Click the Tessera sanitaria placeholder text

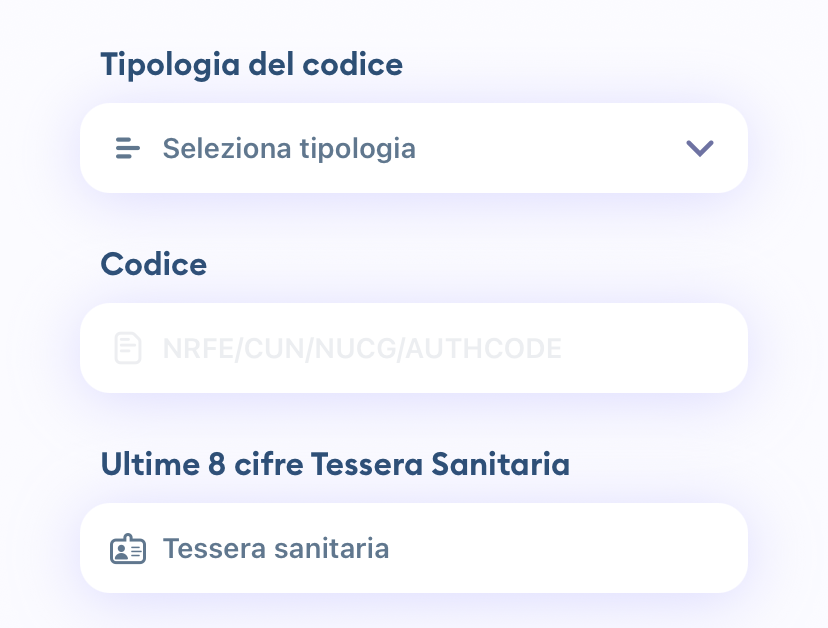click(276, 548)
